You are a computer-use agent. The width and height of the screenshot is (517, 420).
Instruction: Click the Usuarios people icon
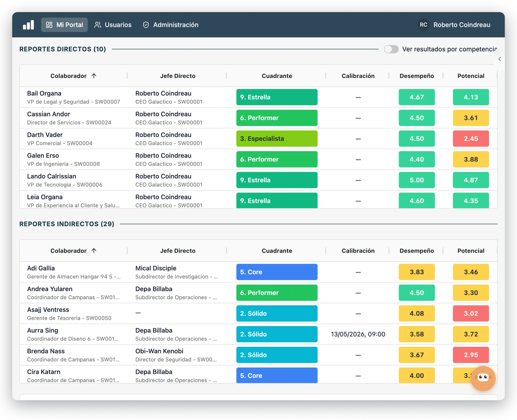coord(98,25)
